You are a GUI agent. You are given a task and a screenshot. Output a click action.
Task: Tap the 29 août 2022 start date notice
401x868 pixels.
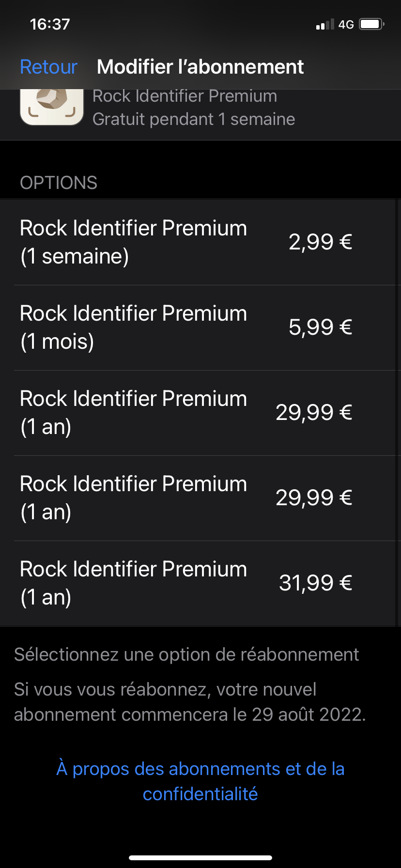pos(190,702)
